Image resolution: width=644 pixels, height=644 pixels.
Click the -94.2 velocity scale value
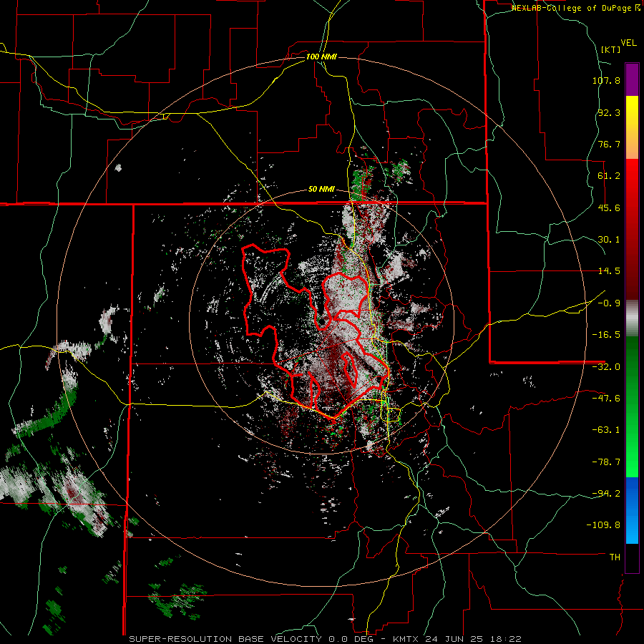click(606, 494)
